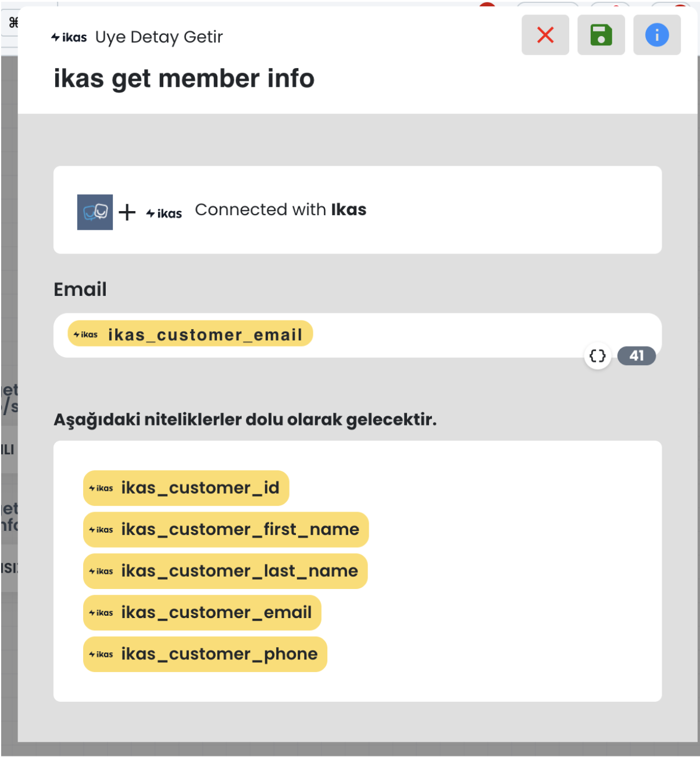
Task: Click the ikas get member info heading
Action: [x=184, y=78]
